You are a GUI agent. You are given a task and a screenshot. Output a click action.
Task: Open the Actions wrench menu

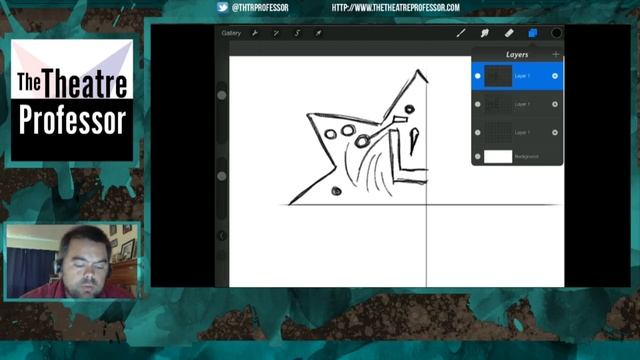(255, 33)
